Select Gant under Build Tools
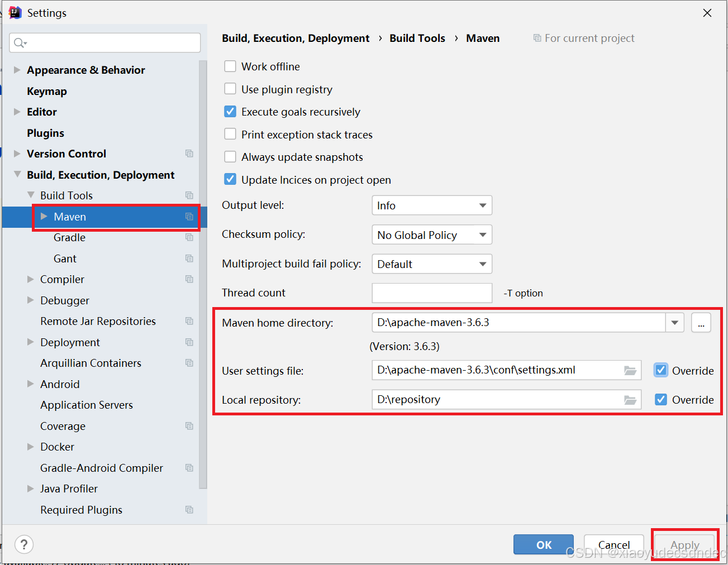This screenshot has width=728, height=565. point(65,258)
